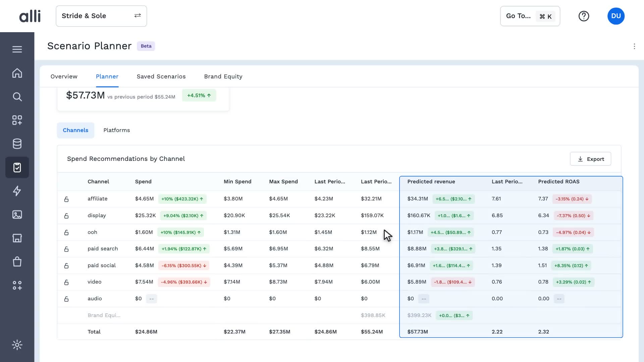Open the Brand Equity tab

tap(223, 76)
